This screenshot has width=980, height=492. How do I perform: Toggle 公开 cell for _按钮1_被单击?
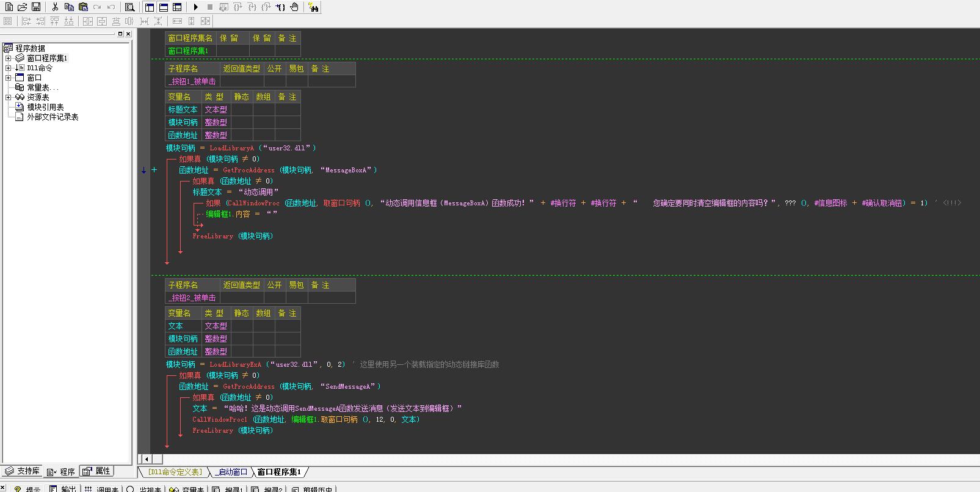click(274, 81)
